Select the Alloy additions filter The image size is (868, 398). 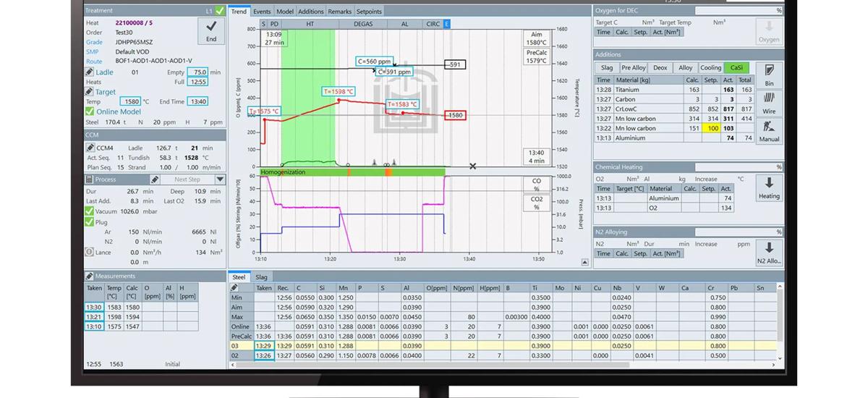tap(685, 68)
